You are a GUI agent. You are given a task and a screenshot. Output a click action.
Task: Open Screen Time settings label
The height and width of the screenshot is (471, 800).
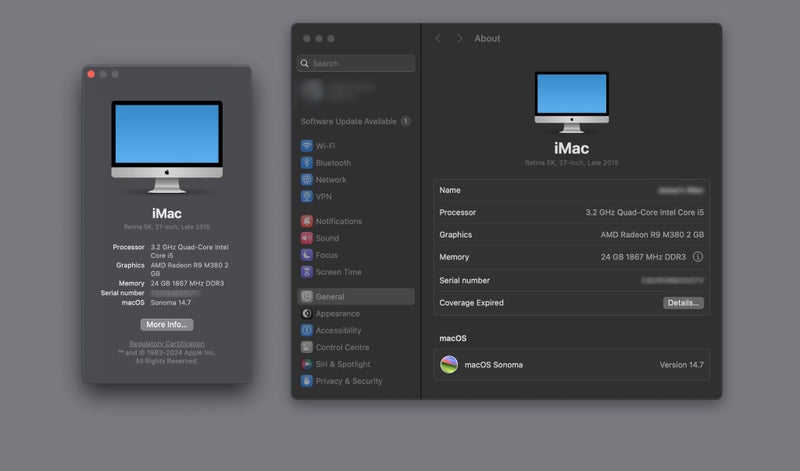coord(338,272)
